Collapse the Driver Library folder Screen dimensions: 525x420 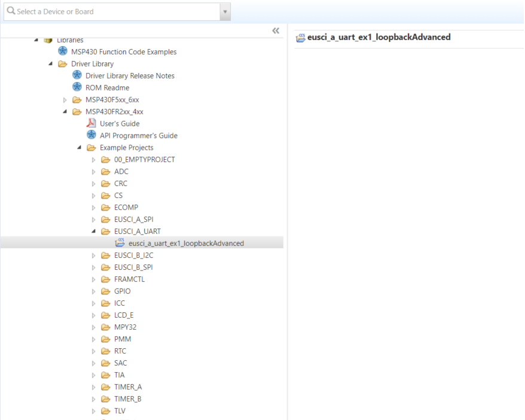pos(51,63)
